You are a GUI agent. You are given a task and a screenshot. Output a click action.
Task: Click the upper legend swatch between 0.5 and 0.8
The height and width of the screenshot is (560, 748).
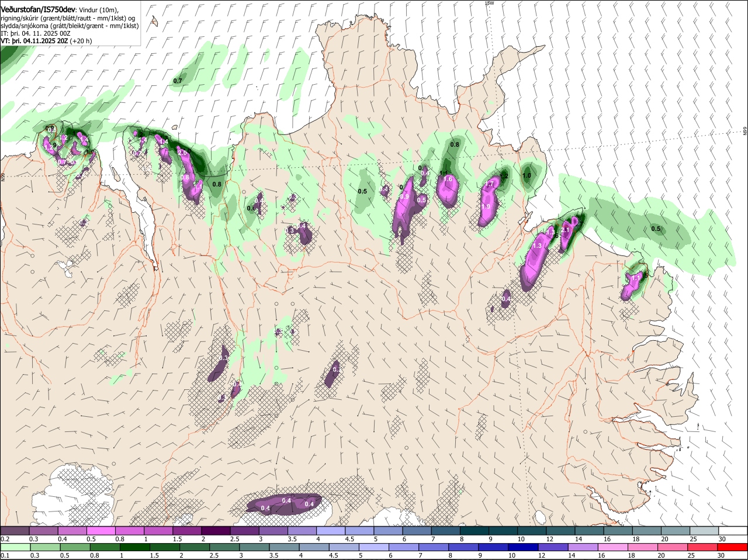tap(101, 530)
